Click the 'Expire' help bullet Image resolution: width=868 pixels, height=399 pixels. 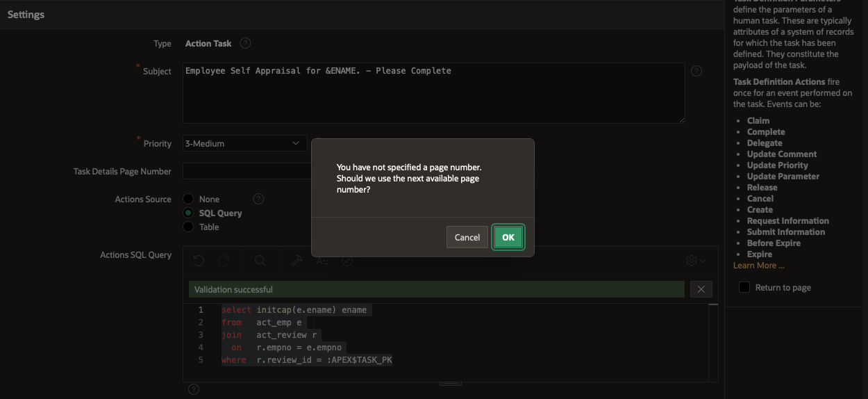pos(760,254)
